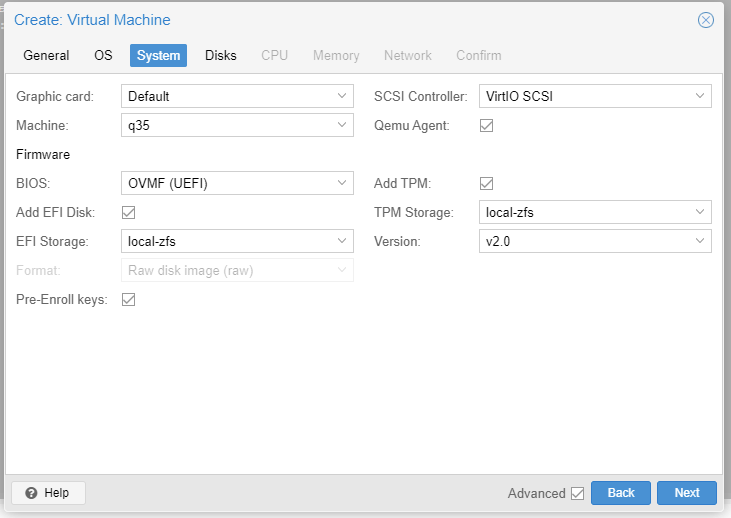Screen dimensions: 731x518
Task: Toggle the Add EFI Disk checkbox
Action: pyautogui.click(x=128, y=213)
